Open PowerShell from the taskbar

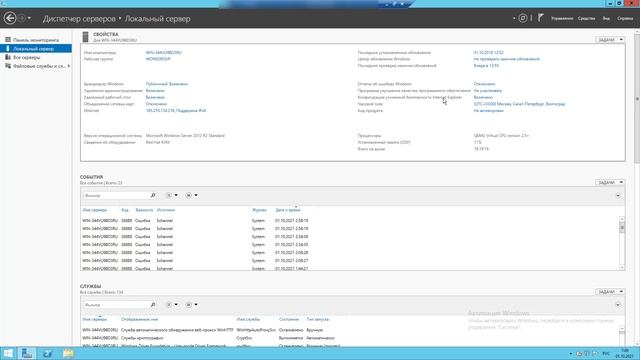47,353
